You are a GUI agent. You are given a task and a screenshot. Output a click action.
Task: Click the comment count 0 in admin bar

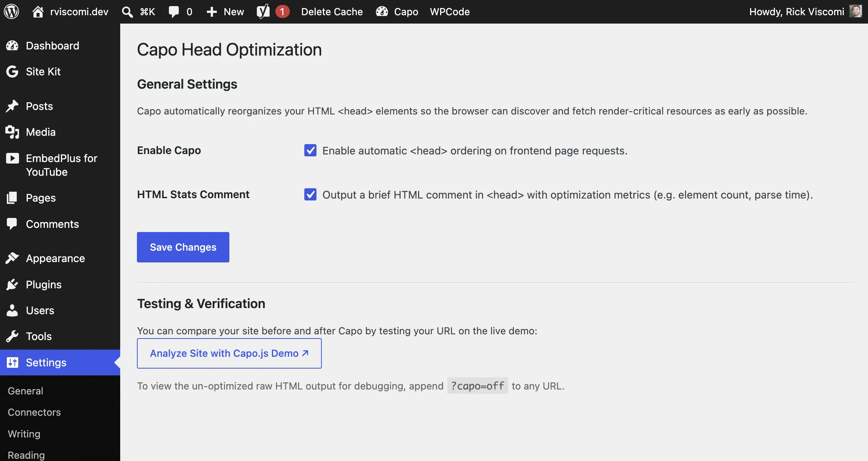189,12
